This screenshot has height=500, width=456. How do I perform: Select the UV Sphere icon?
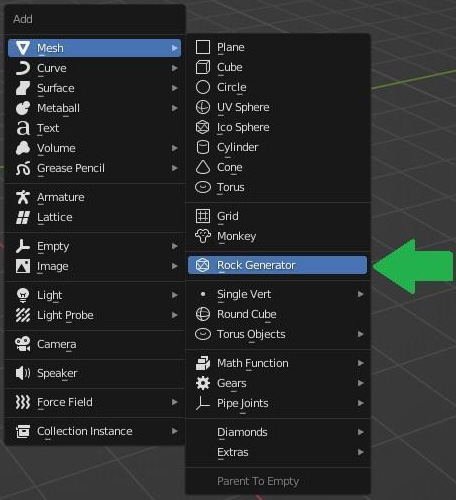pos(203,107)
